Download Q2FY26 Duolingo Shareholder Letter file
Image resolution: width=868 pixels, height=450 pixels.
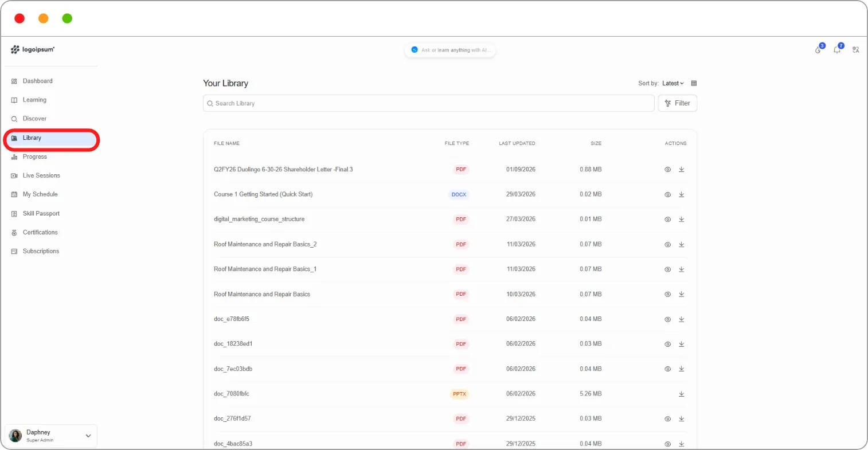click(682, 170)
